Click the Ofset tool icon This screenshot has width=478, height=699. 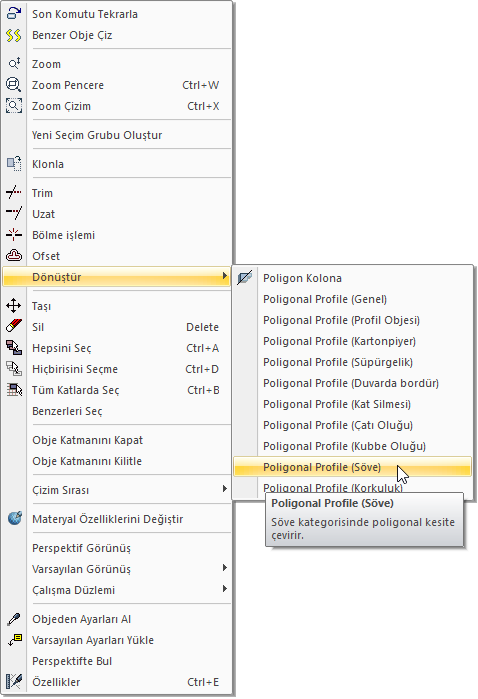14,255
